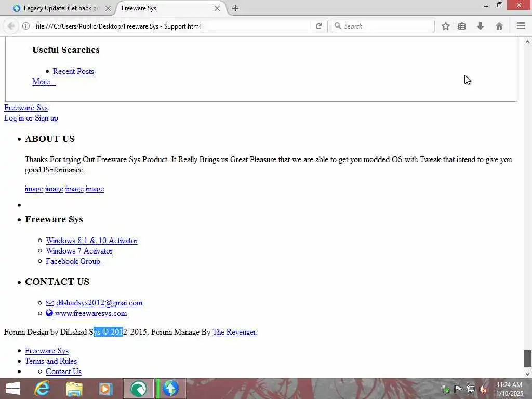Open the Freeware Sys link below the search box
Image resolution: width=532 pixels, height=399 pixels.
[26, 108]
